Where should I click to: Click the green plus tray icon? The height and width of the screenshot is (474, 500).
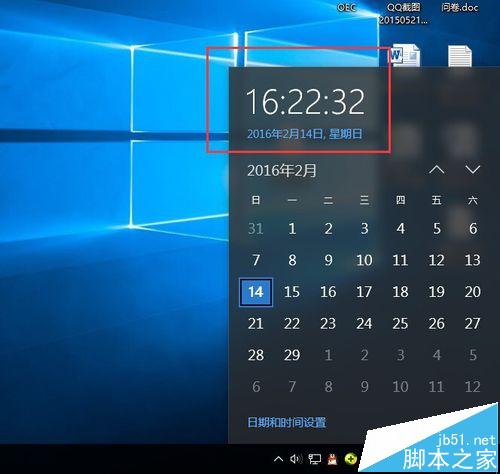click(x=351, y=459)
